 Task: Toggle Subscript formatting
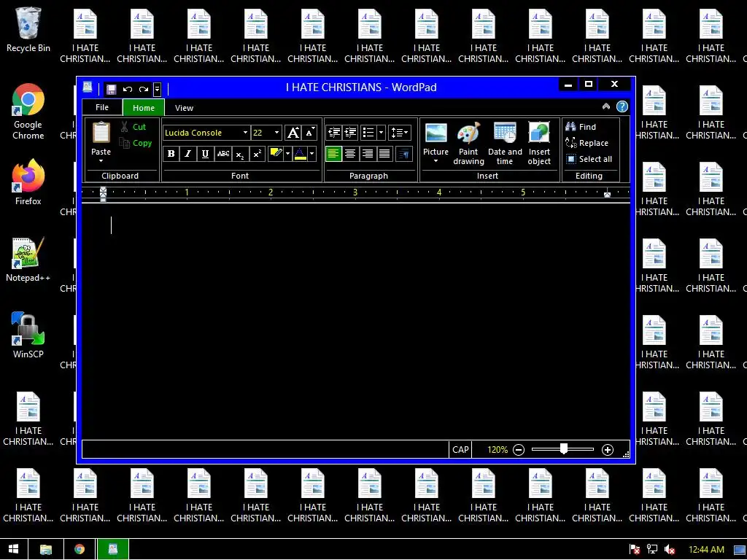tap(239, 154)
